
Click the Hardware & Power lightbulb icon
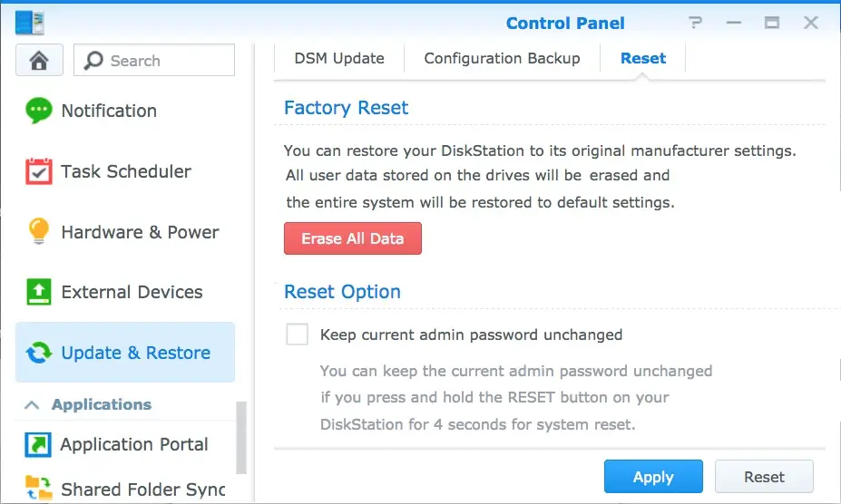pyautogui.click(x=39, y=232)
